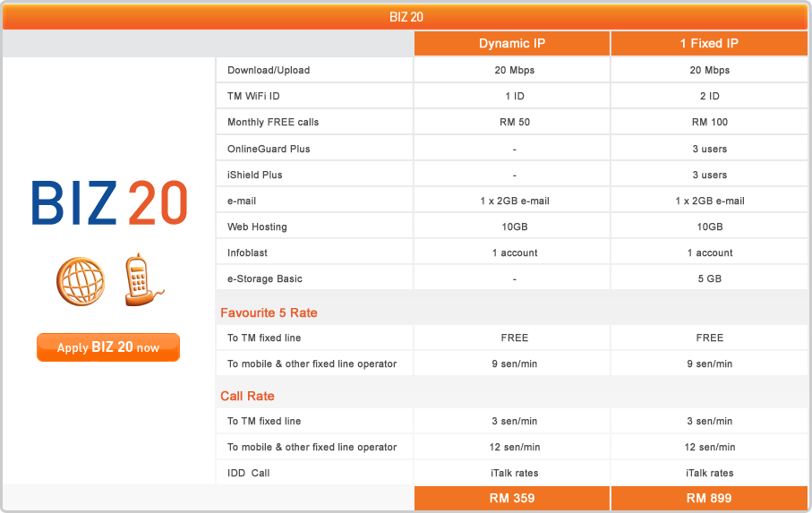Click FREE under Dynamic IP column
Viewport: 812px width, 513px height.
click(514, 338)
